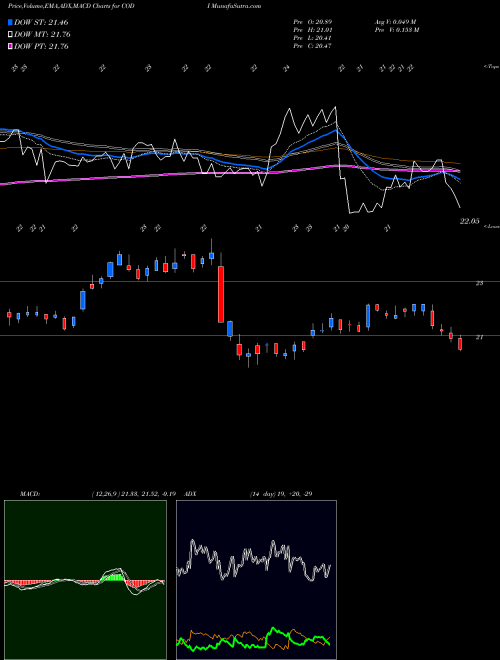Click the 'Pre H: 21.01' value
Viewport: 500px width, 660px height.
[313, 30]
